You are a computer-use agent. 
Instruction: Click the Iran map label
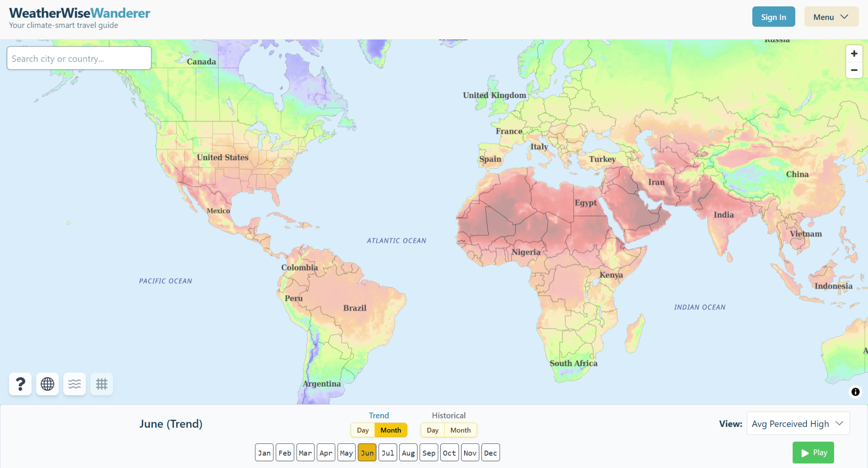[x=656, y=182]
